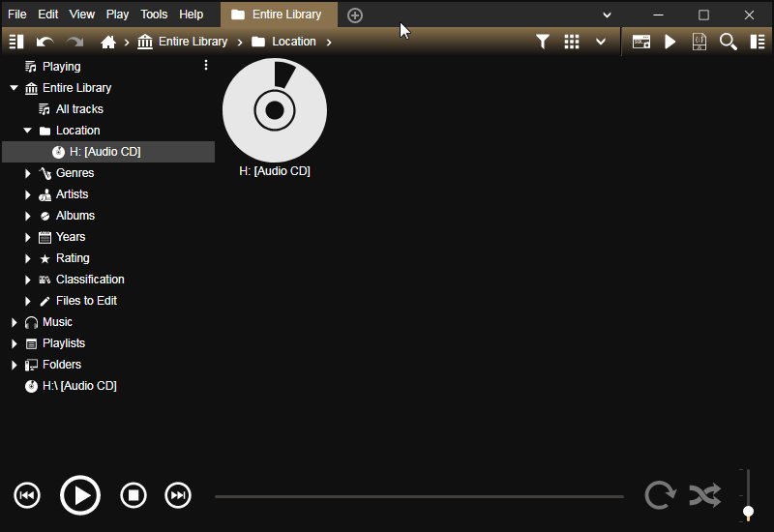Click the filter funnel icon

[543, 42]
